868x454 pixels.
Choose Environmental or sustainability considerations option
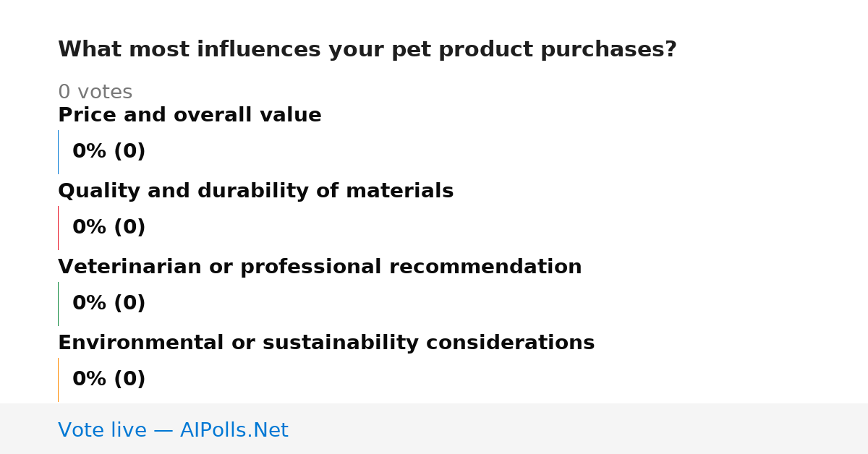coord(326,343)
